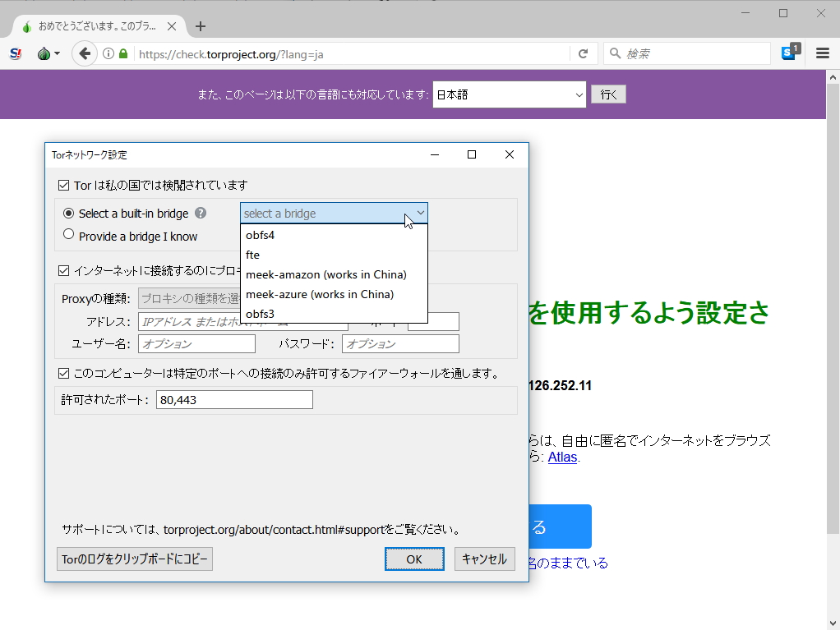Image resolution: width=840 pixels, height=630 pixels.
Task: Click the search magnifier icon
Action: click(x=615, y=53)
